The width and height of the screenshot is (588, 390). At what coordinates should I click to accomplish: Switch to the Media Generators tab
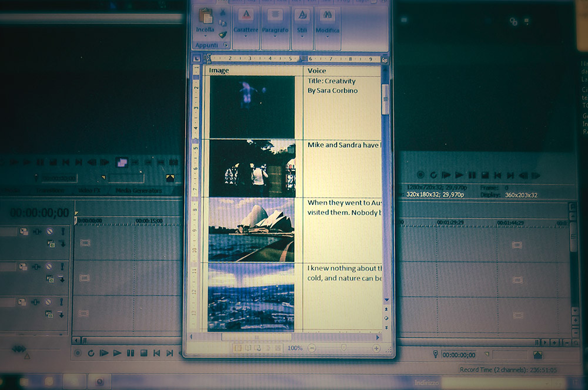click(x=139, y=191)
